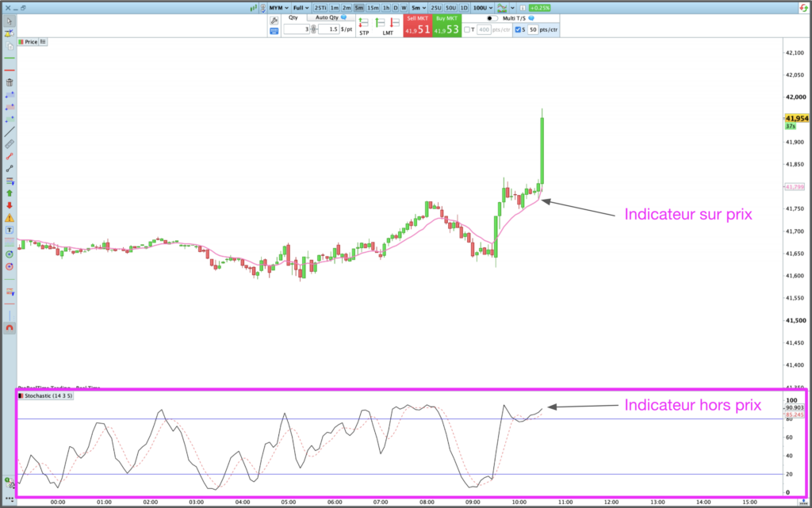Click the trash can delete-drawings icon
Image resolution: width=812 pixels, height=508 pixels.
click(x=10, y=82)
